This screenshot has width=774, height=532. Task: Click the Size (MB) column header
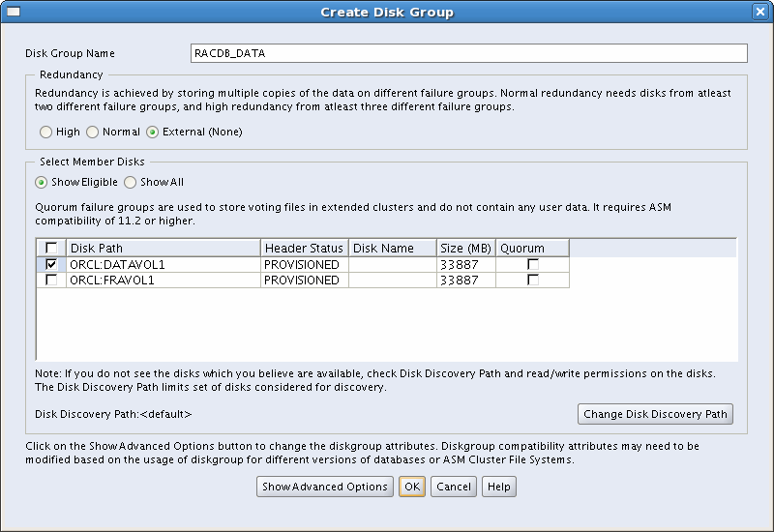[464, 249]
